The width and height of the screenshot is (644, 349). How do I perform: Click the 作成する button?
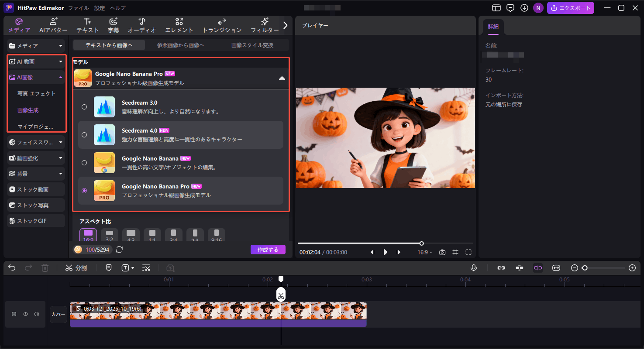point(268,250)
